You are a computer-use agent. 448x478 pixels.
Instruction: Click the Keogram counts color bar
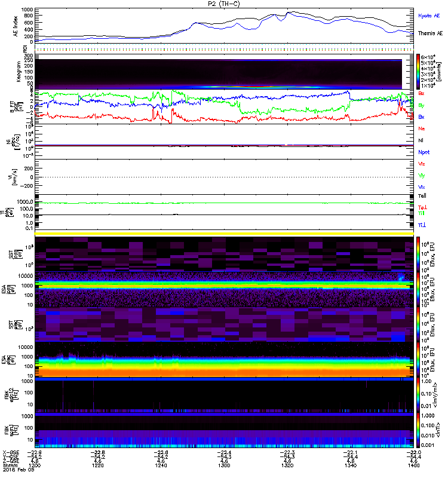click(x=418, y=72)
